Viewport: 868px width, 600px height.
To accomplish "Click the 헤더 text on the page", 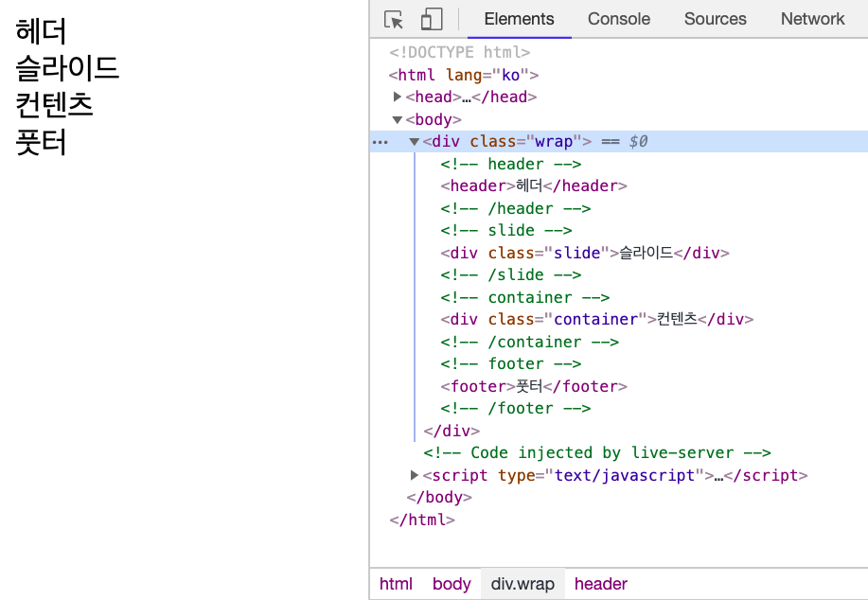I will coord(41,31).
